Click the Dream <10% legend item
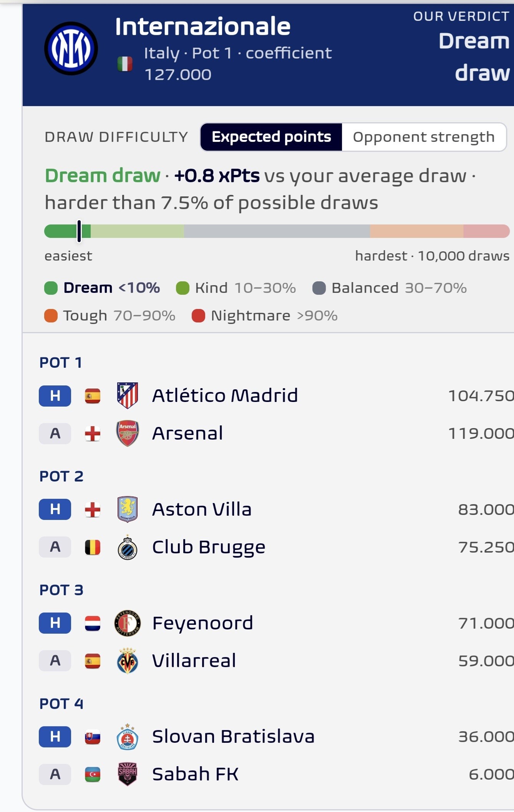 102,288
